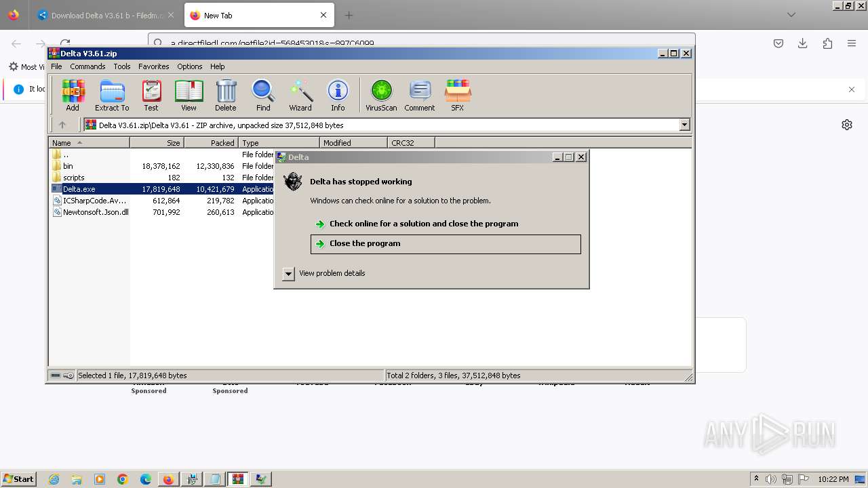Open the Tools menu
The image size is (868, 488).
coord(122,66)
